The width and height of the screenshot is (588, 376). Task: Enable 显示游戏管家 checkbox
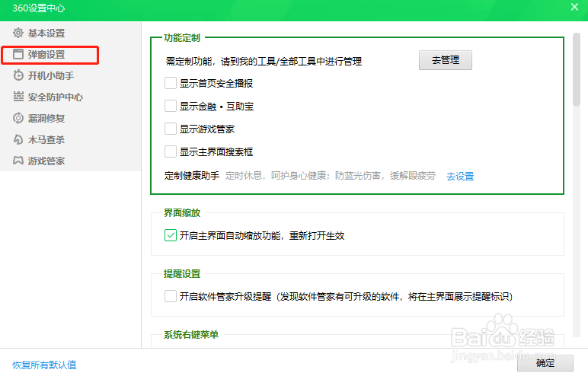tap(171, 129)
